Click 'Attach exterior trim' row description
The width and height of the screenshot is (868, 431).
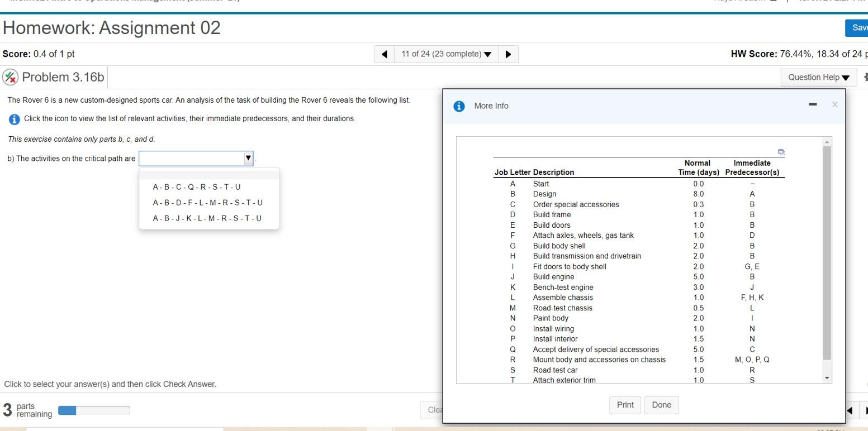click(x=564, y=380)
